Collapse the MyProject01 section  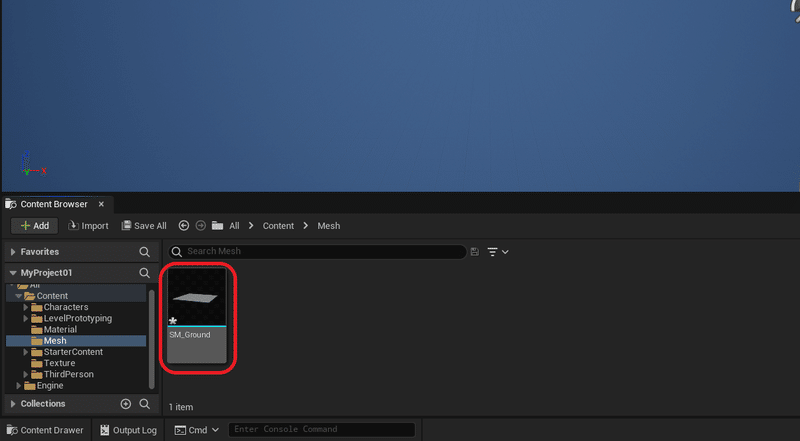[x=13, y=273]
